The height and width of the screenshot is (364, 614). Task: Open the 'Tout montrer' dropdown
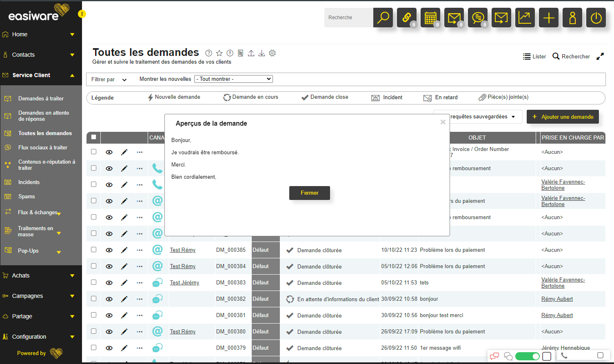[x=233, y=79]
